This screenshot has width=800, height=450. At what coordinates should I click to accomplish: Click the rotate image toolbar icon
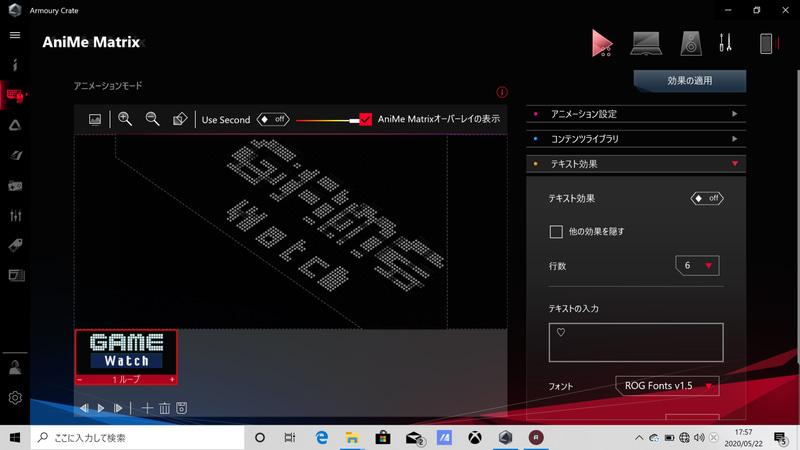pyautogui.click(x=180, y=119)
